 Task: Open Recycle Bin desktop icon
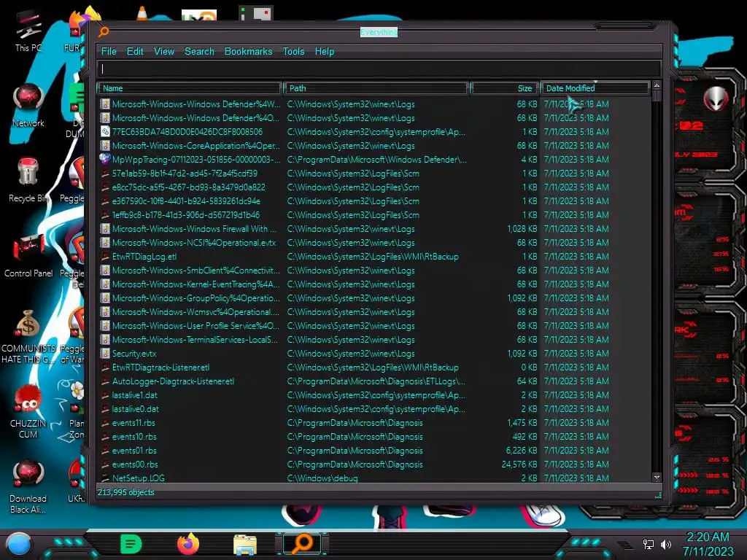(28, 180)
